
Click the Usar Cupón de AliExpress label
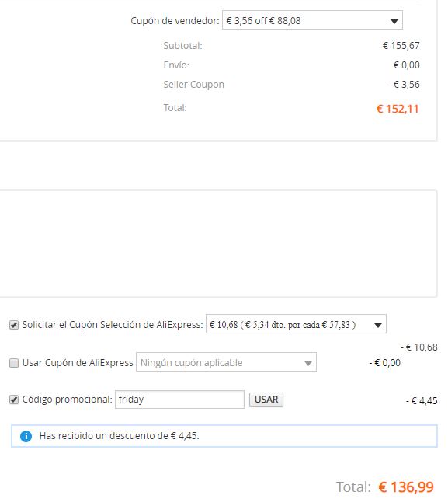78,363
